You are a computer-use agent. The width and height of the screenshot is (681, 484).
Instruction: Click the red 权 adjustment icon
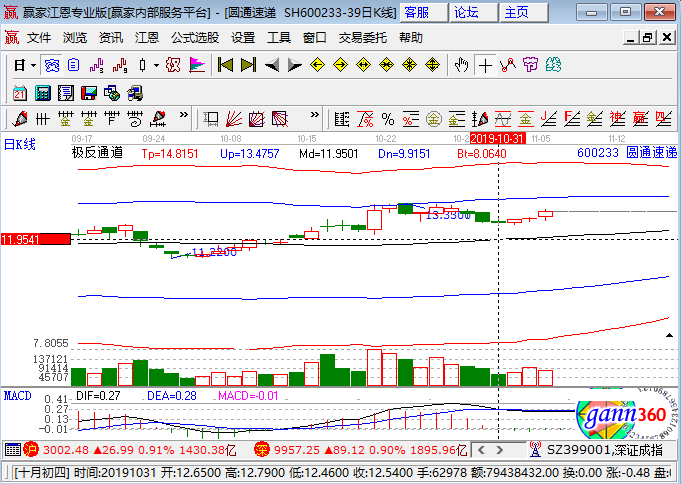pos(173,66)
